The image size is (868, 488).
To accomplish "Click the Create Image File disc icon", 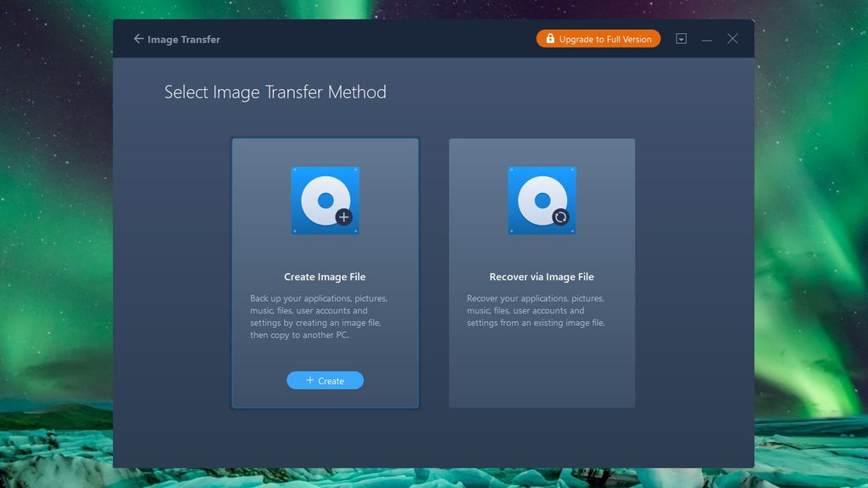I will 325,201.
